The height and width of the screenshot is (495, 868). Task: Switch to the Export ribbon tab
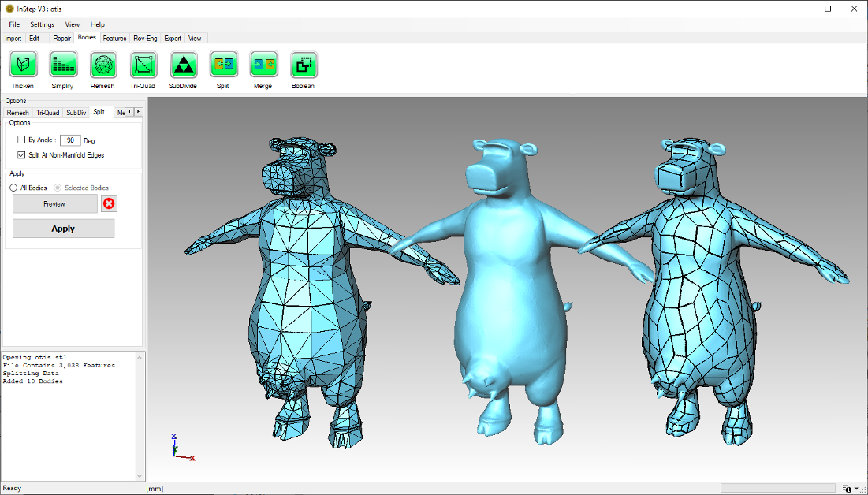(173, 38)
